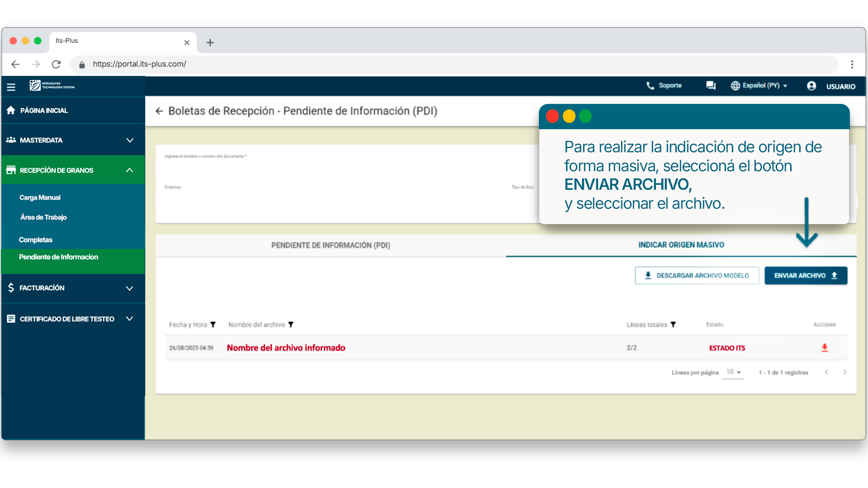Filter by Lineas totales funnel icon

673,325
